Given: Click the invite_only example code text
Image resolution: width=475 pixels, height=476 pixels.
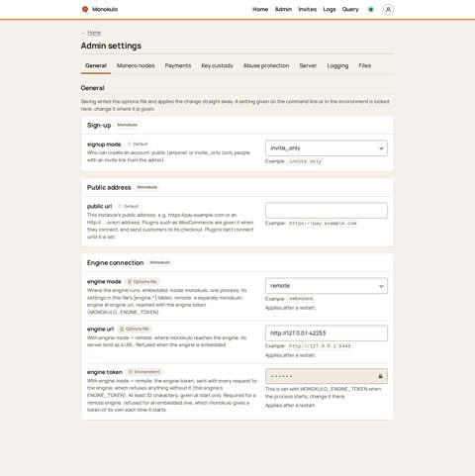Looking at the screenshot, I should click(306, 161).
